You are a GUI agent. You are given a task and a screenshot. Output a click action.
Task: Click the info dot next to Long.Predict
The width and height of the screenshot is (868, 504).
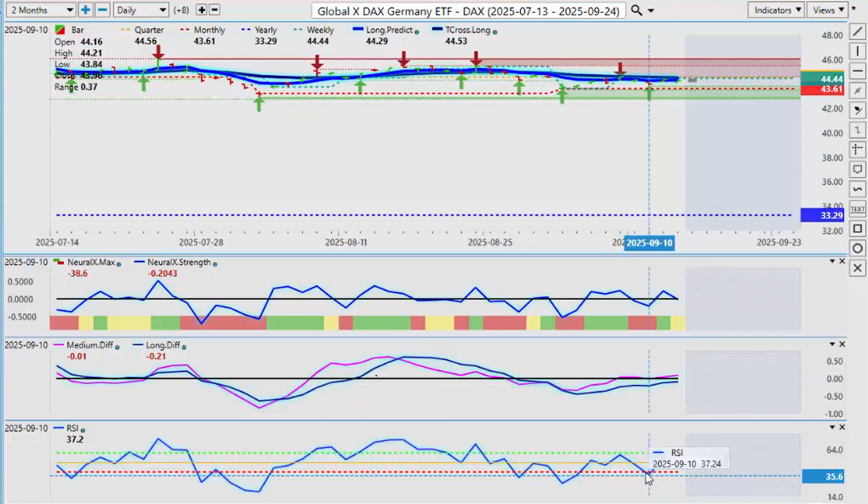(416, 32)
